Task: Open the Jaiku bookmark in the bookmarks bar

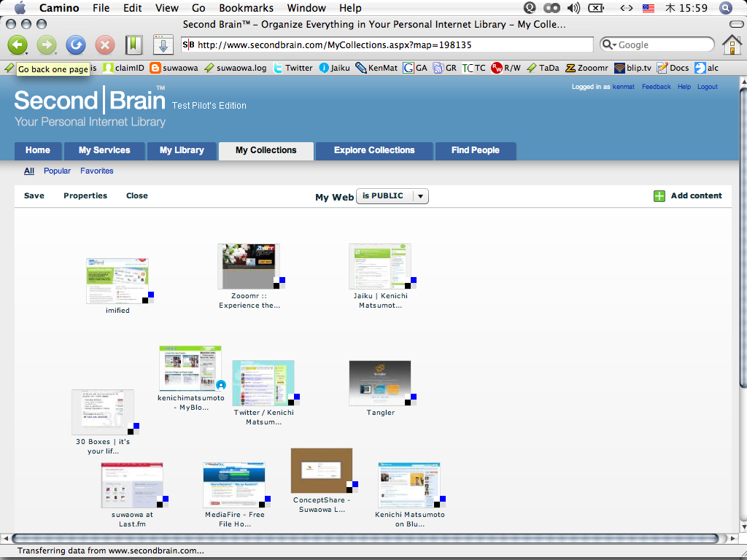Action: point(334,68)
